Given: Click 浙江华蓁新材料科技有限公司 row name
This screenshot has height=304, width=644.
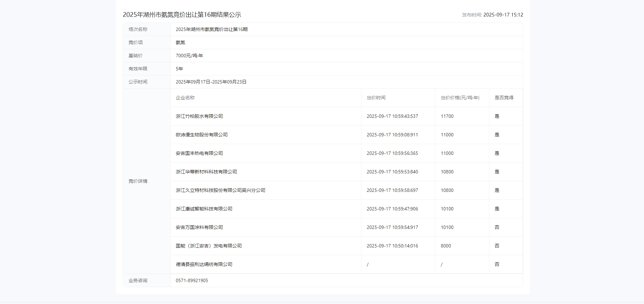Looking at the screenshot, I should 206,172.
